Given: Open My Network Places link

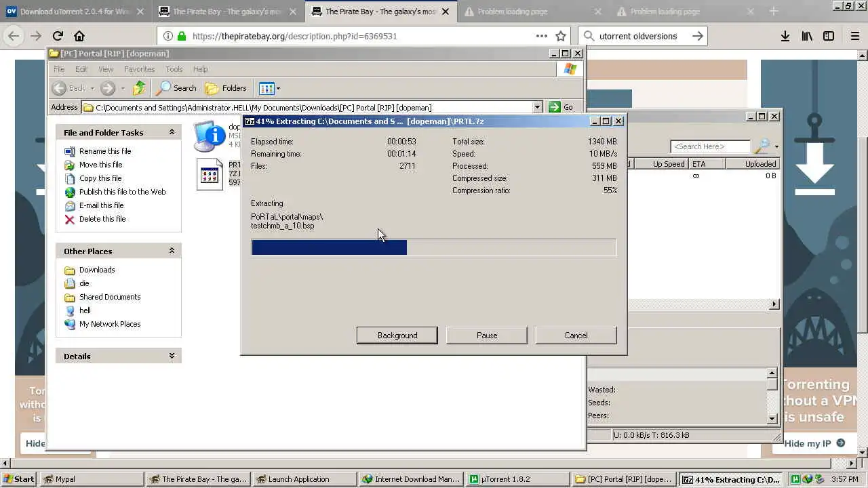Looking at the screenshot, I should (110, 324).
